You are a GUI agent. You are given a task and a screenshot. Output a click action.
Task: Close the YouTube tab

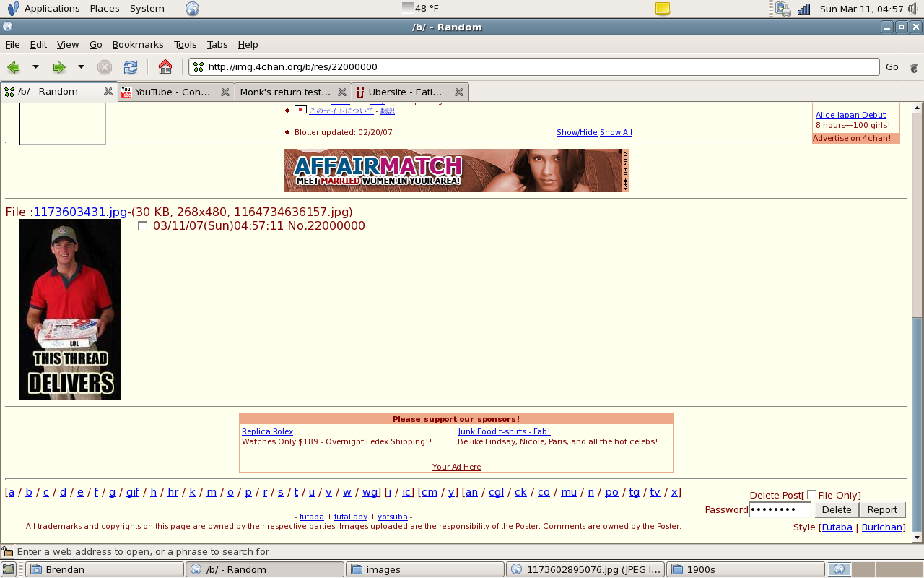[225, 92]
